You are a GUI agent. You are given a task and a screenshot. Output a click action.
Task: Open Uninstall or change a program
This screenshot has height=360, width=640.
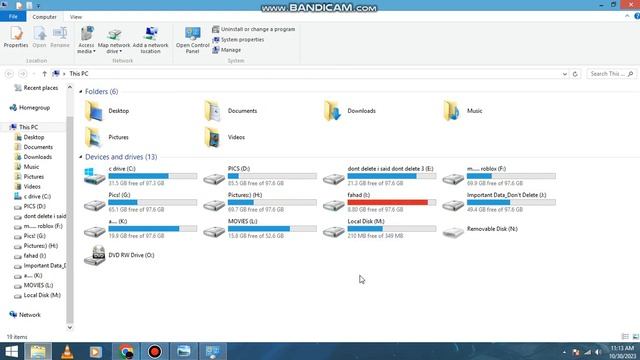[253, 29]
